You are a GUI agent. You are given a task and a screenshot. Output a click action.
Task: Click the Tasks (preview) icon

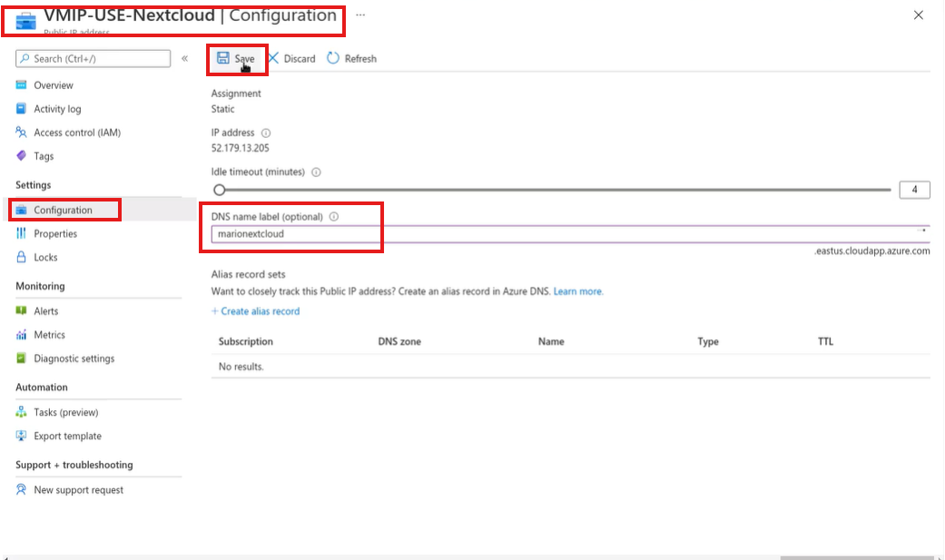21,412
